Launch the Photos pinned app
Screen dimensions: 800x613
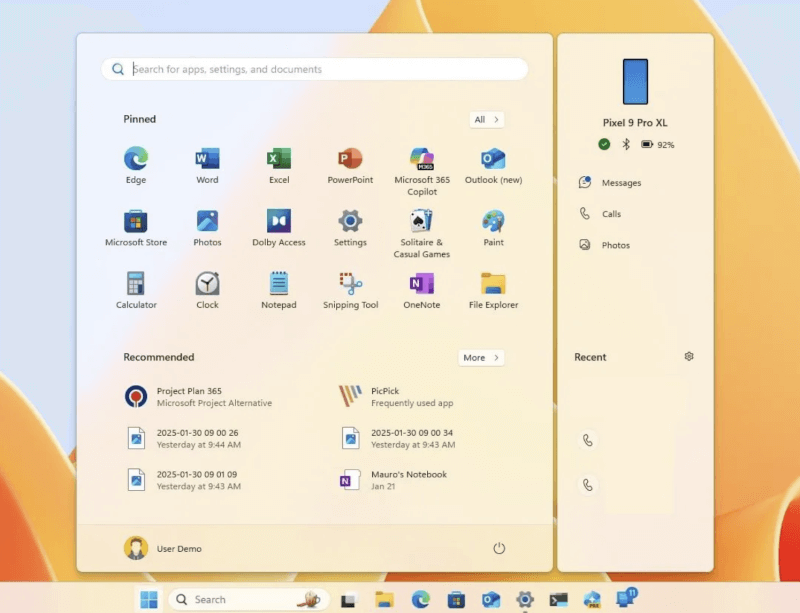(207, 228)
